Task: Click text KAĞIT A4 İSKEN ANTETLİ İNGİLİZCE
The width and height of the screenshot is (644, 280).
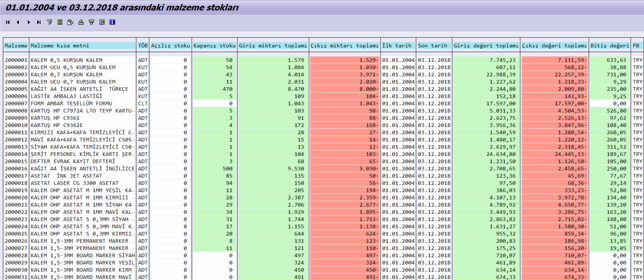Action: (x=83, y=169)
